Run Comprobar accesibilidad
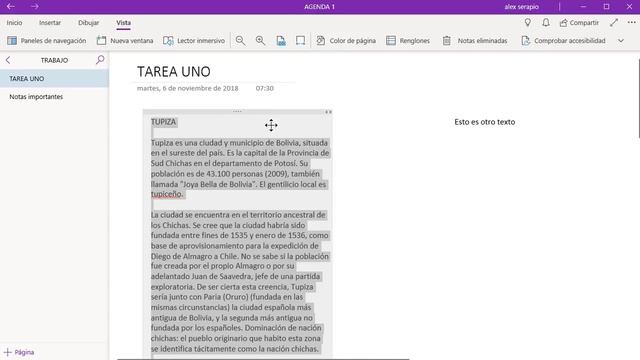 tap(563, 41)
